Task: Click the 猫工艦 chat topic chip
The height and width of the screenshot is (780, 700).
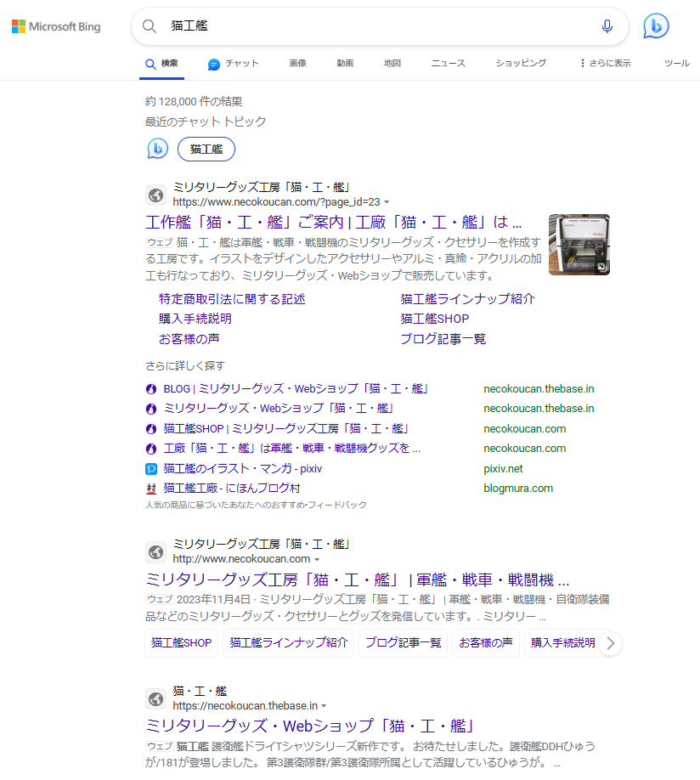Action: pyautogui.click(x=206, y=150)
